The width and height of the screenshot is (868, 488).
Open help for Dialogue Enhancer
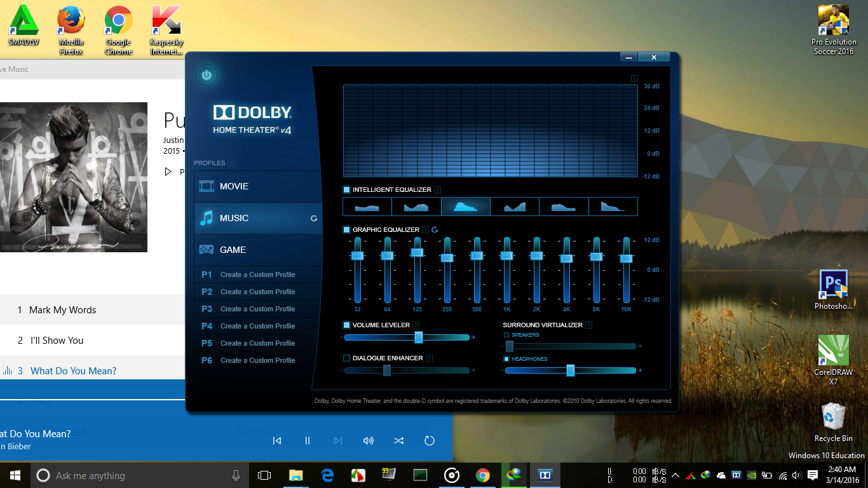coord(430,358)
